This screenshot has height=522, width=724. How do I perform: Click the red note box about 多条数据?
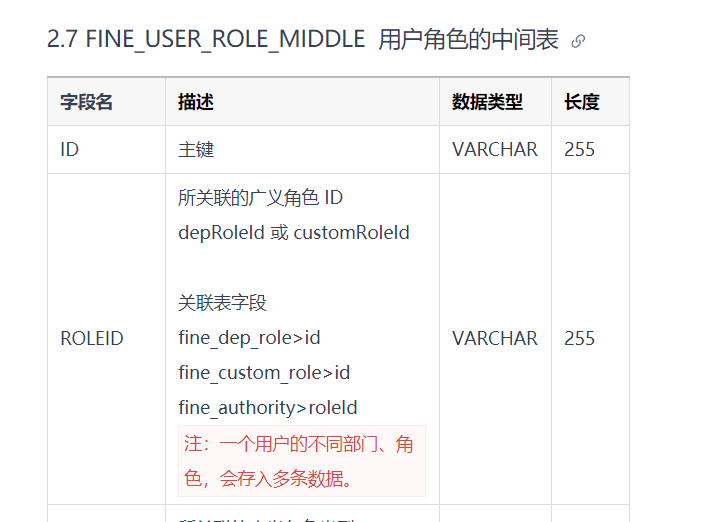pos(302,461)
